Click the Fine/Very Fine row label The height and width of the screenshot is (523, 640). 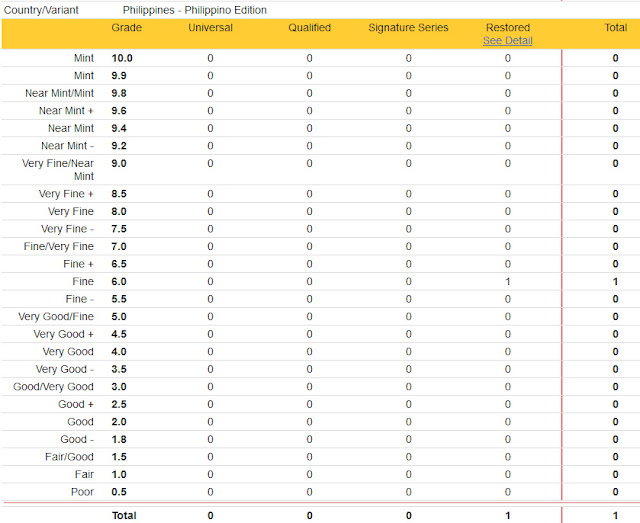(58, 246)
